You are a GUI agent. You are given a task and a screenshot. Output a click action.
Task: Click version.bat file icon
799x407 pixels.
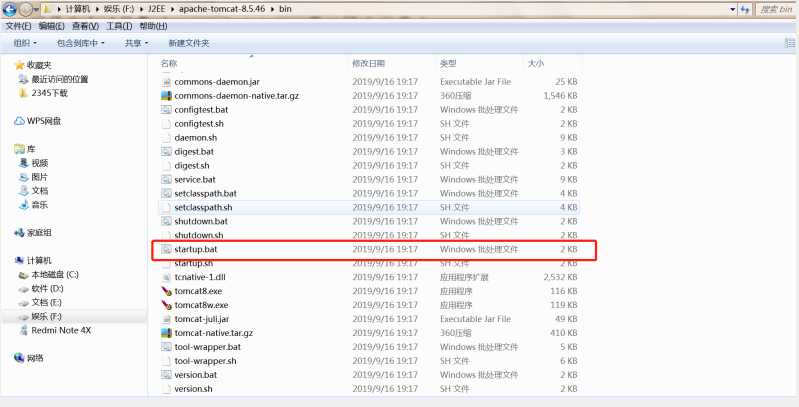click(166, 374)
